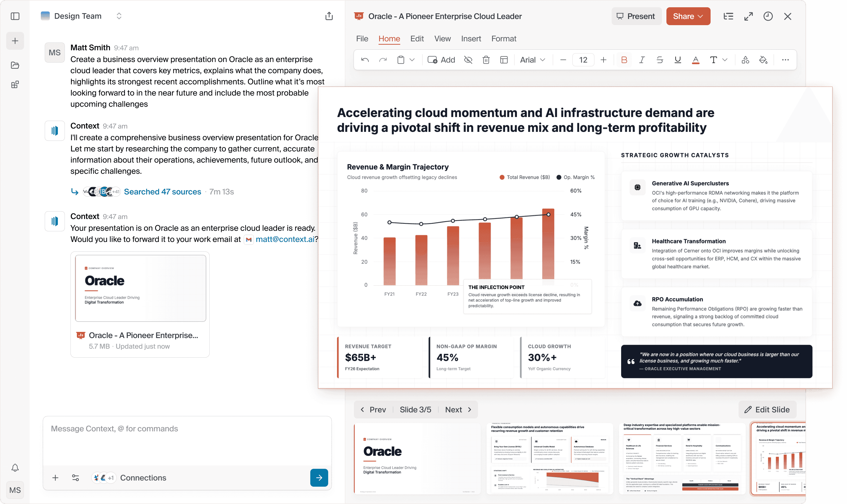The height and width of the screenshot is (504, 847).
Task: Toggle underline formatting
Action: click(678, 60)
